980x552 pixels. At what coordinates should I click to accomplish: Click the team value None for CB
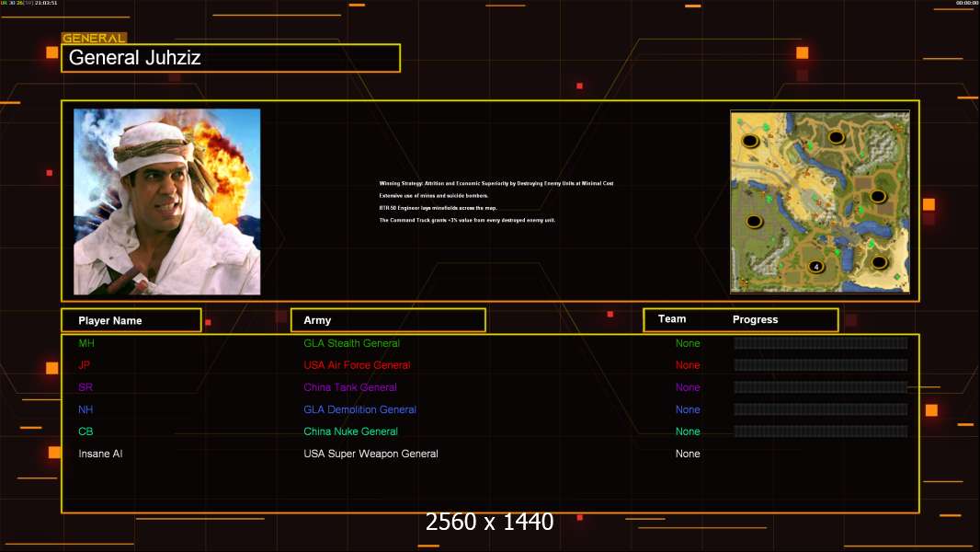688,431
